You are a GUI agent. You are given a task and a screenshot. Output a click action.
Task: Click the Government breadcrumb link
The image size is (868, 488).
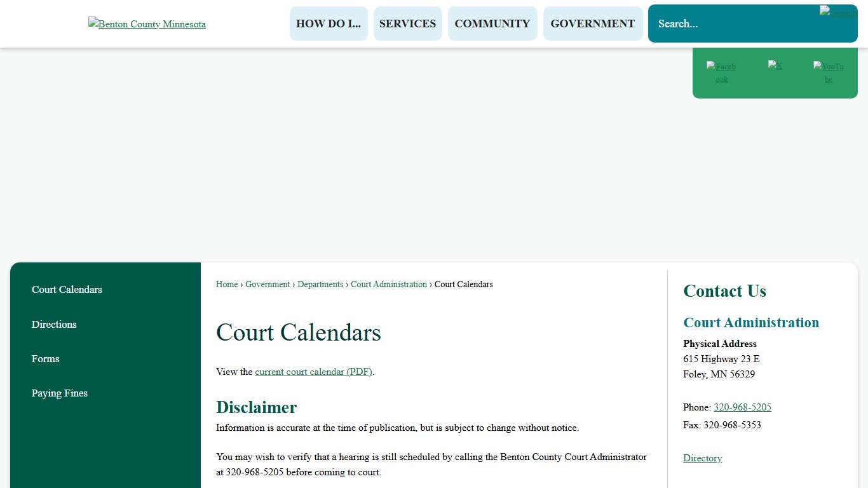point(268,284)
